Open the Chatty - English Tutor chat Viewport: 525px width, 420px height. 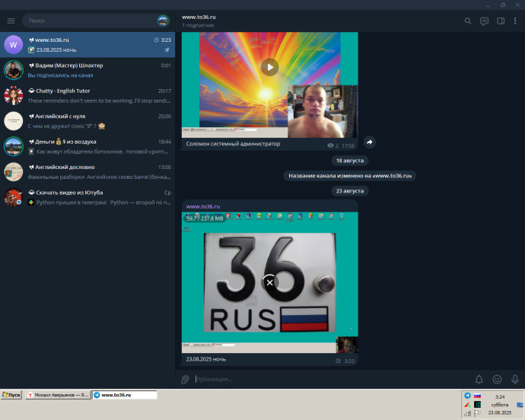tap(87, 96)
